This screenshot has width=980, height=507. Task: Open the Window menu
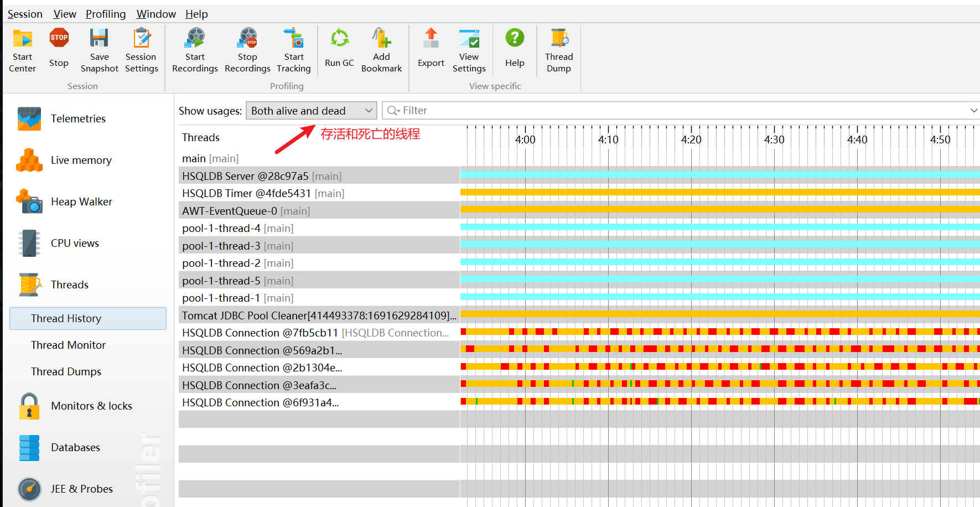(156, 14)
